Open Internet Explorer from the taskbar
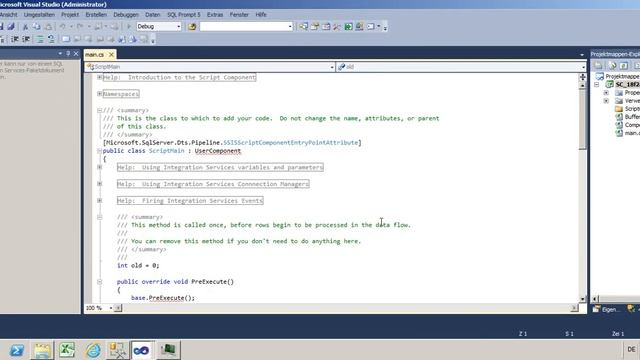Viewport: 640px width, 360px height. 93,350
